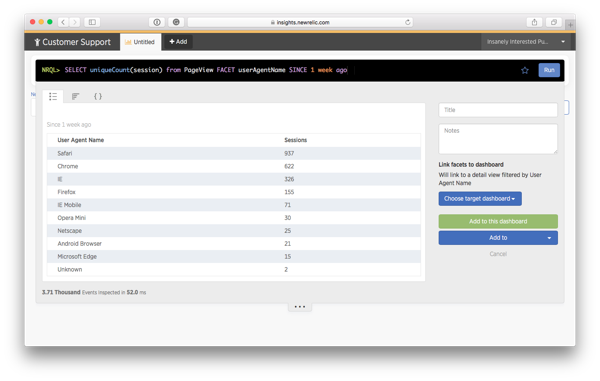The height and width of the screenshot is (381, 600).
Task: Switch to the table list view icon
Action: (x=53, y=96)
